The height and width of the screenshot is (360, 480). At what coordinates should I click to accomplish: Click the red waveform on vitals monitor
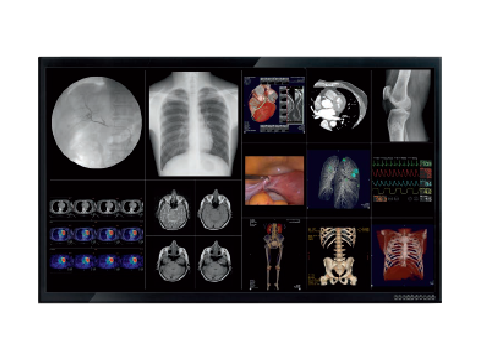click(395, 173)
